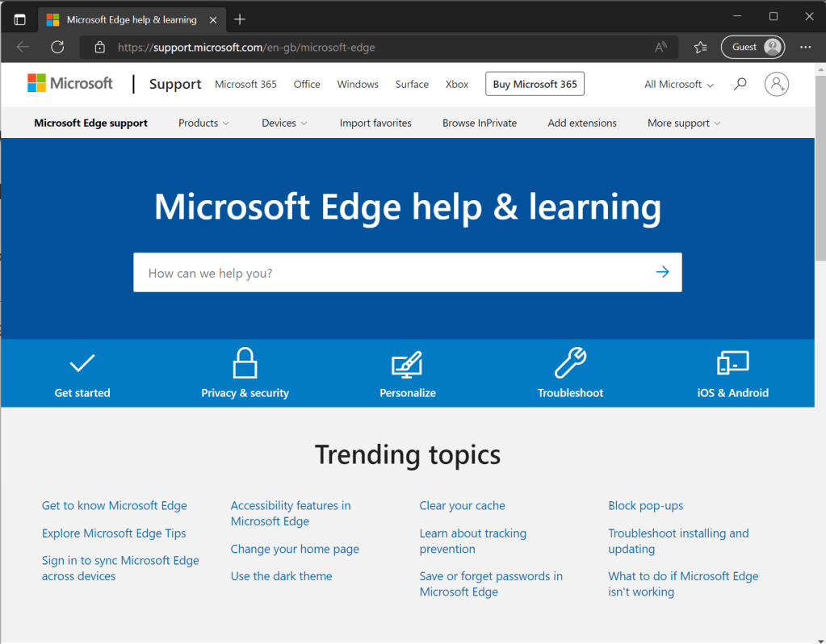The image size is (826, 644).
Task: Select the Personalize monitor-and-brush icon
Action: click(x=407, y=364)
